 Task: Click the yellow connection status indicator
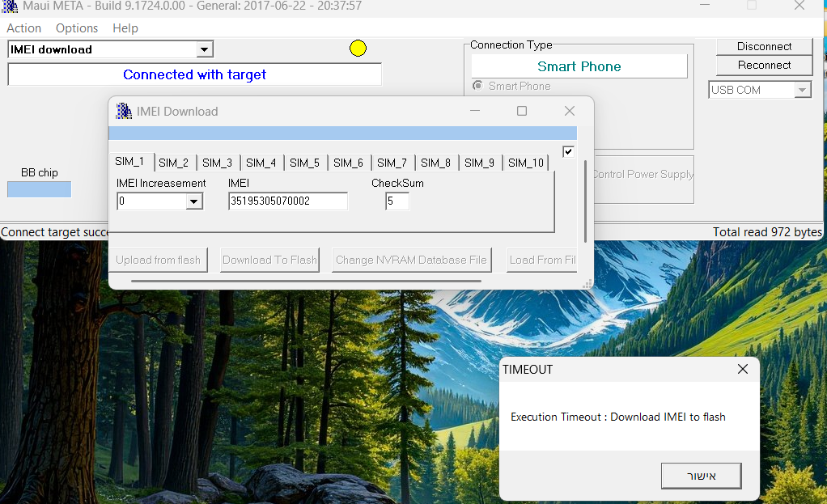[358, 49]
